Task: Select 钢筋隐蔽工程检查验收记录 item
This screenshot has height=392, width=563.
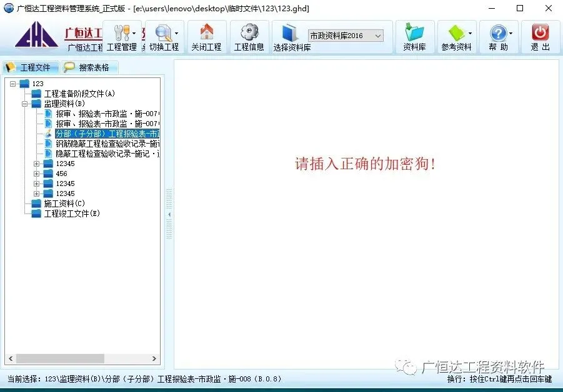Action: (107, 144)
